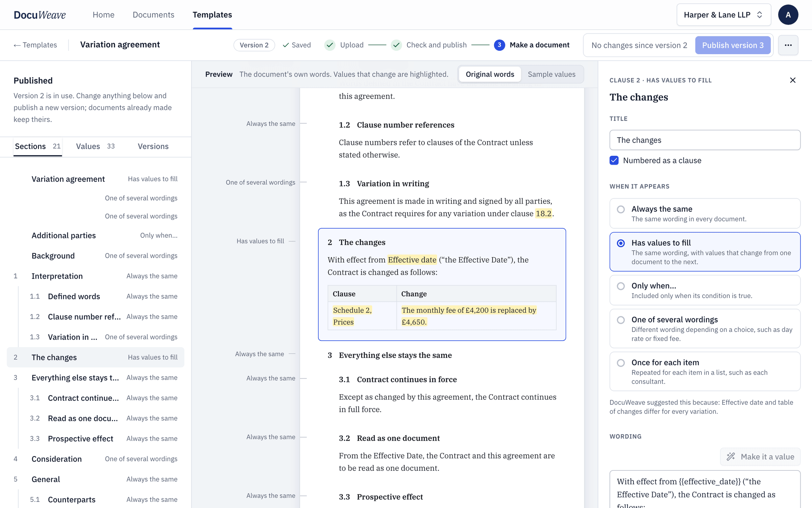Close the clause details panel
The height and width of the screenshot is (508, 812).
(x=793, y=80)
